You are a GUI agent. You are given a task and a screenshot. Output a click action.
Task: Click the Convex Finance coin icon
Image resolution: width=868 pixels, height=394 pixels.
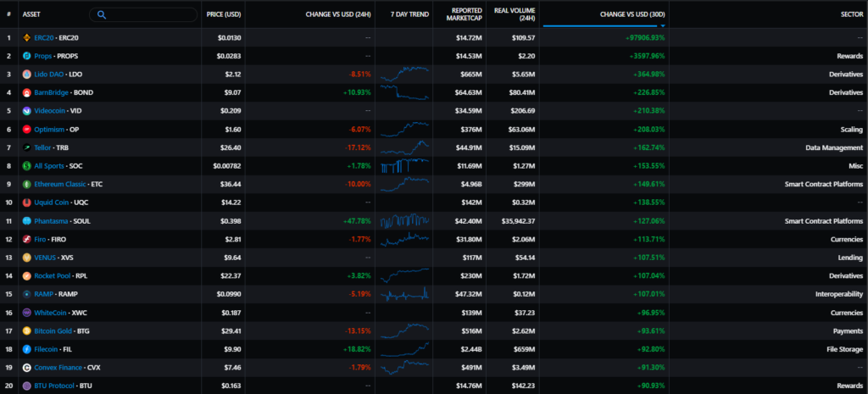point(27,368)
